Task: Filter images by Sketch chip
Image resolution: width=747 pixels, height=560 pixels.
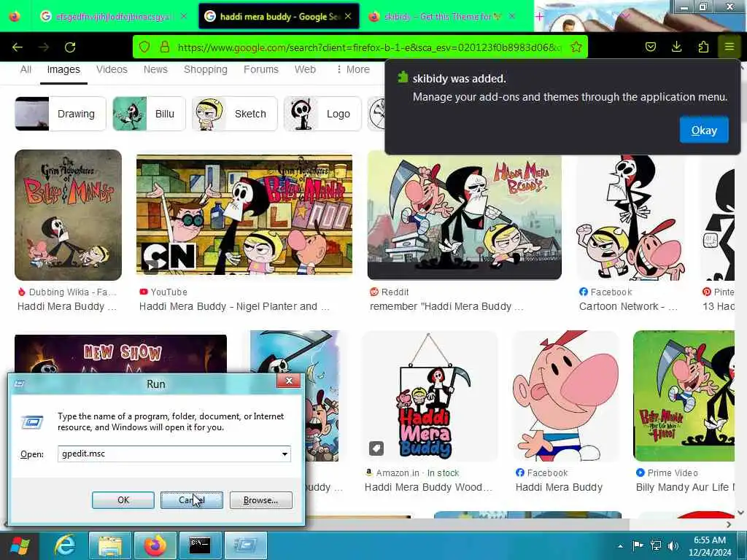Action: (235, 114)
